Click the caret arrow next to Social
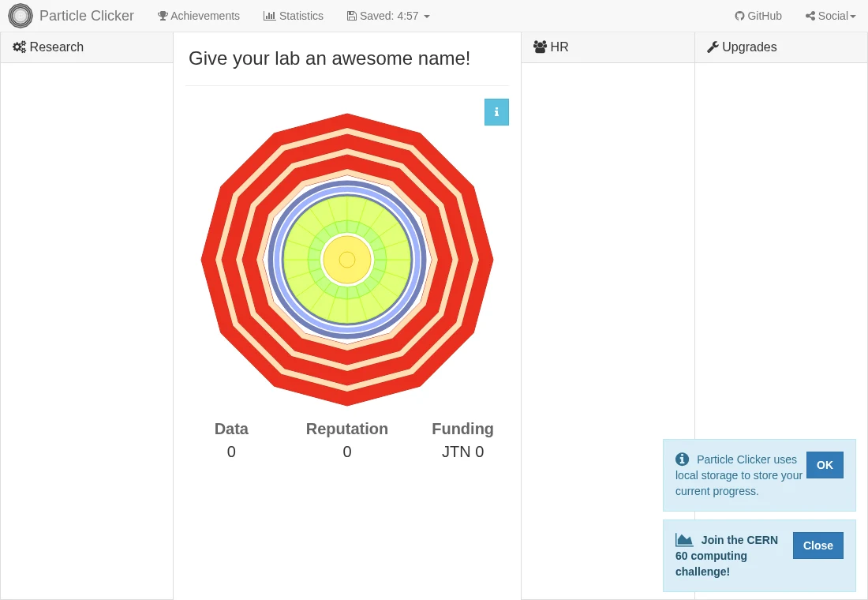 (x=853, y=17)
